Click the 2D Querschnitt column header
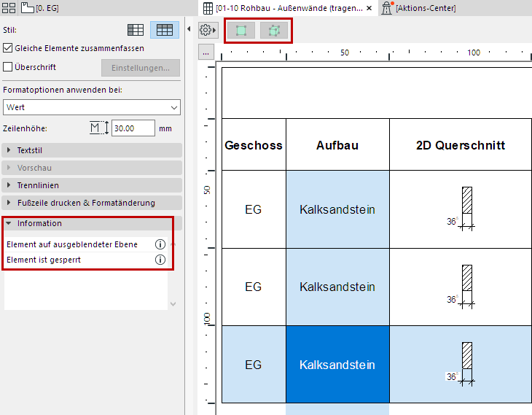The height and width of the screenshot is (415, 532). [461, 144]
